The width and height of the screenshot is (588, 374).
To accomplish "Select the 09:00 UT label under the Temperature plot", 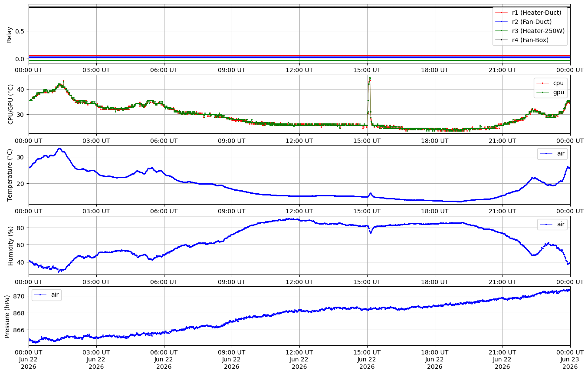I will pyautogui.click(x=232, y=211).
